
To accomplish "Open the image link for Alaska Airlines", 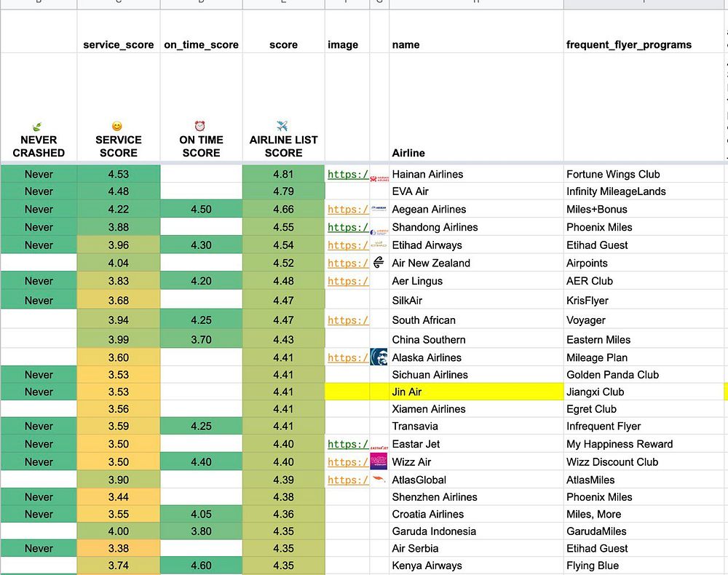I will (348, 357).
